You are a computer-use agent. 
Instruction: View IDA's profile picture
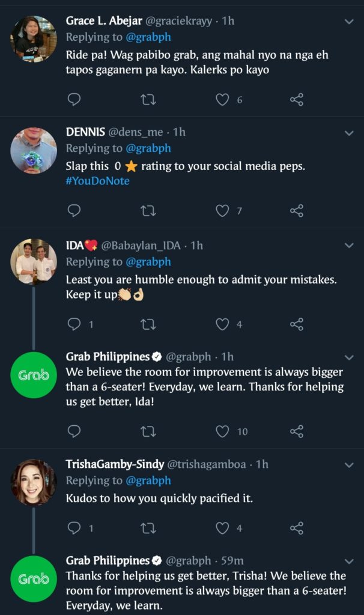point(34,261)
